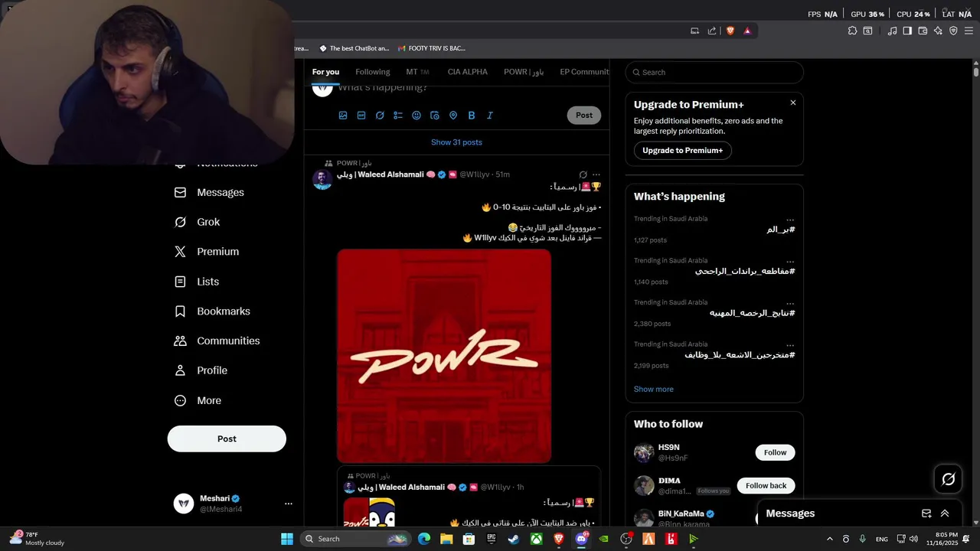Open Bookmarks in the sidebar
Image resolution: width=980 pixels, height=551 pixels.
coord(212,311)
